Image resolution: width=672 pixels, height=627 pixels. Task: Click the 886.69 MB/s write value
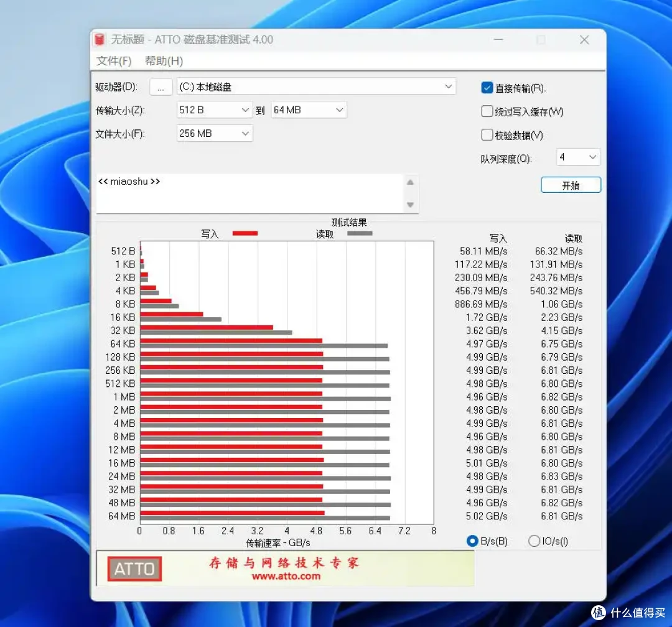coord(481,304)
